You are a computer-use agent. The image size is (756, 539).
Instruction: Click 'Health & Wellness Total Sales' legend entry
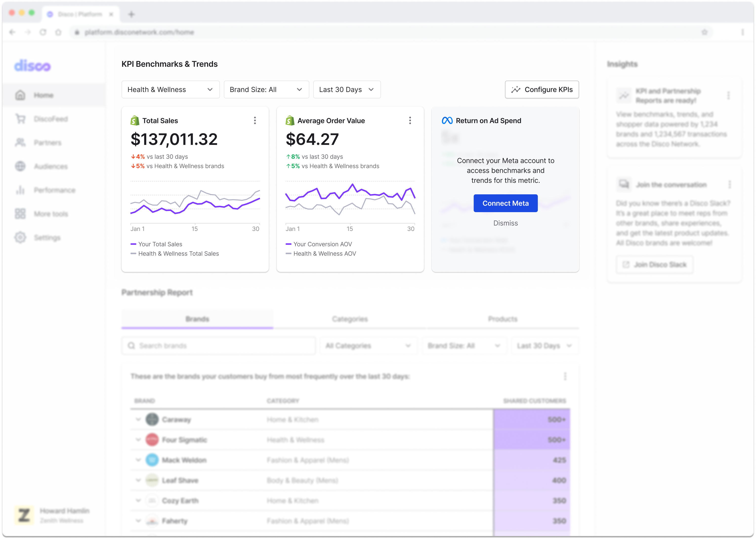point(175,254)
